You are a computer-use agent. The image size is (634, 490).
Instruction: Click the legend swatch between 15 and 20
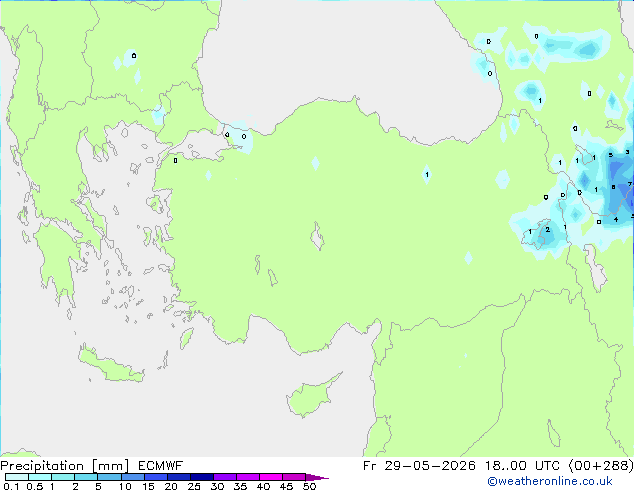point(156,477)
